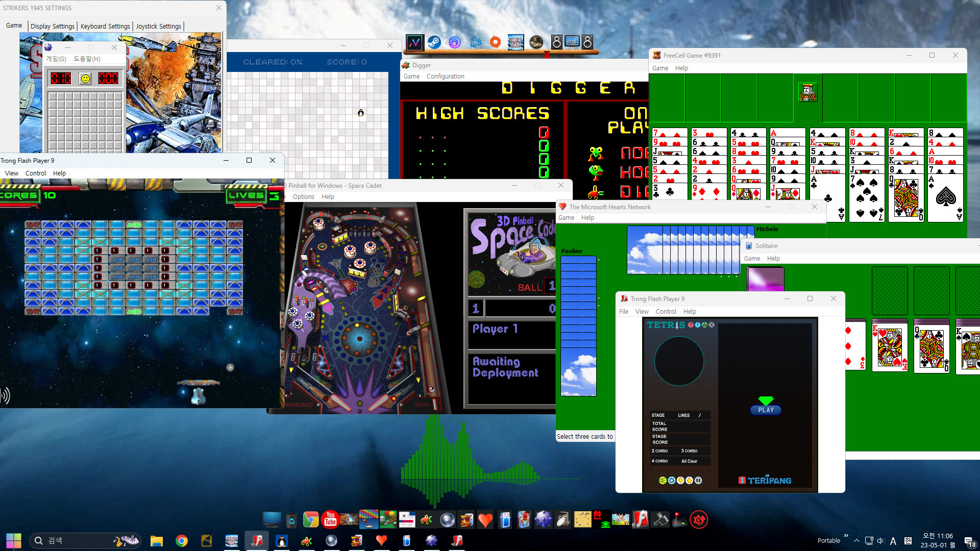The height and width of the screenshot is (551, 980).
Task: Expand the Portable toolbar double-chevron
Action: (846, 535)
